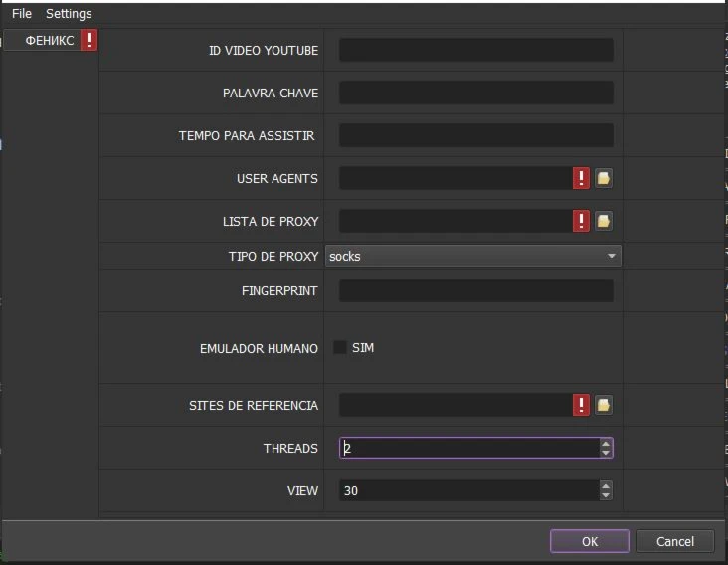Click the FINGERPRINT label
Screen dimensions: 728x565
(279, 291)
